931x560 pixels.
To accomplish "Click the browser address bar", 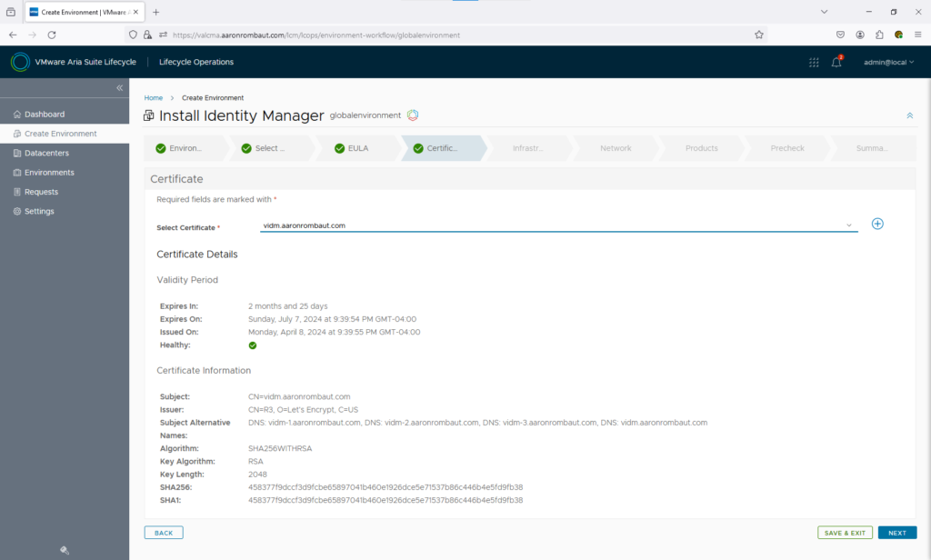I will coord(455,35).
